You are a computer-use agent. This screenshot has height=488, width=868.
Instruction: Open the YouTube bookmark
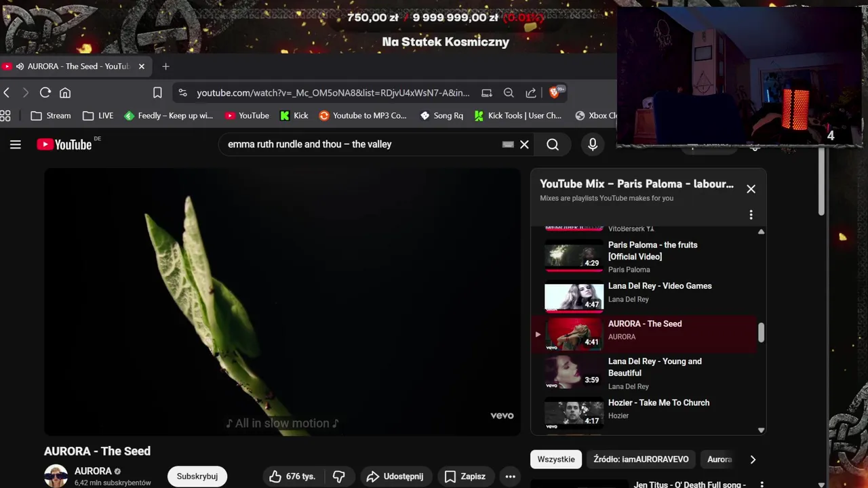[x=247, y=116]
